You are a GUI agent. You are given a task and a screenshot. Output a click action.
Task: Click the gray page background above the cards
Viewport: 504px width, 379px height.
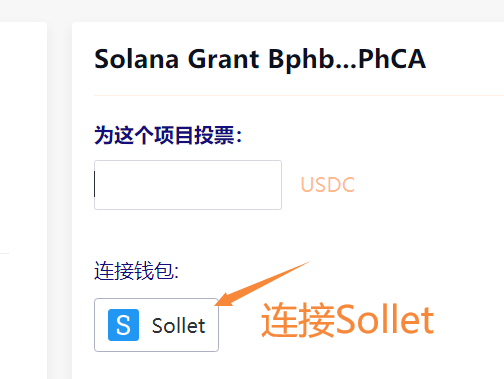252,11
